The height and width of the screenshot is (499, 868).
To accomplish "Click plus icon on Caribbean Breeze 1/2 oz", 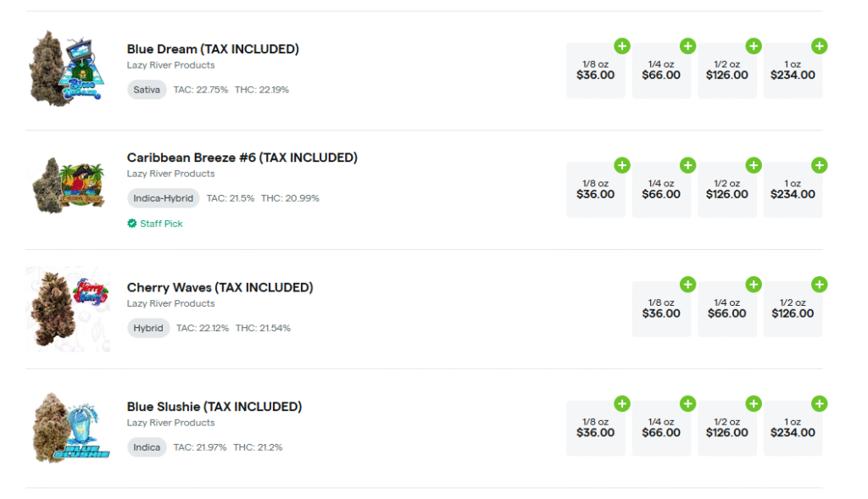I will pos(753,165).
